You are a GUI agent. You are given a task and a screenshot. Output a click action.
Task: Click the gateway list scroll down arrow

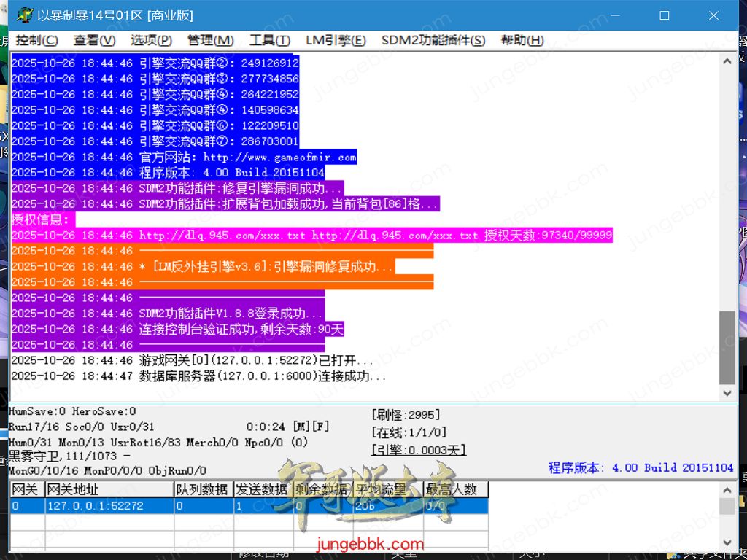tap(727, 542)
